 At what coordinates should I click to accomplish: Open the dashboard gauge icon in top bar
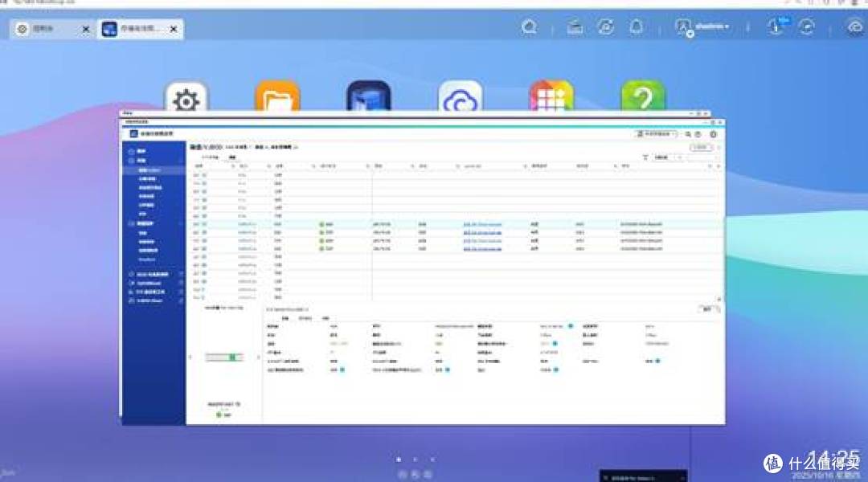pos(807,27)
